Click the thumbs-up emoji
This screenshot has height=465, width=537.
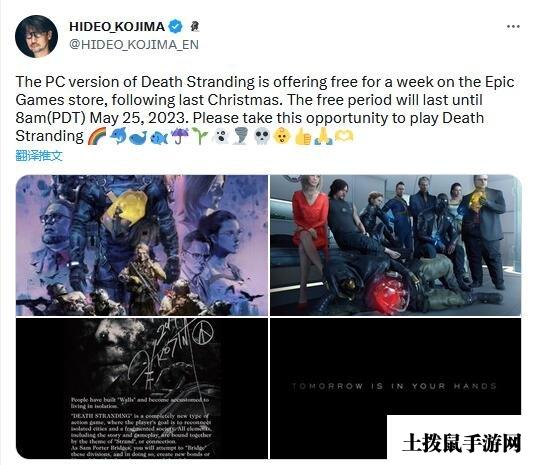tap(303, 136)
